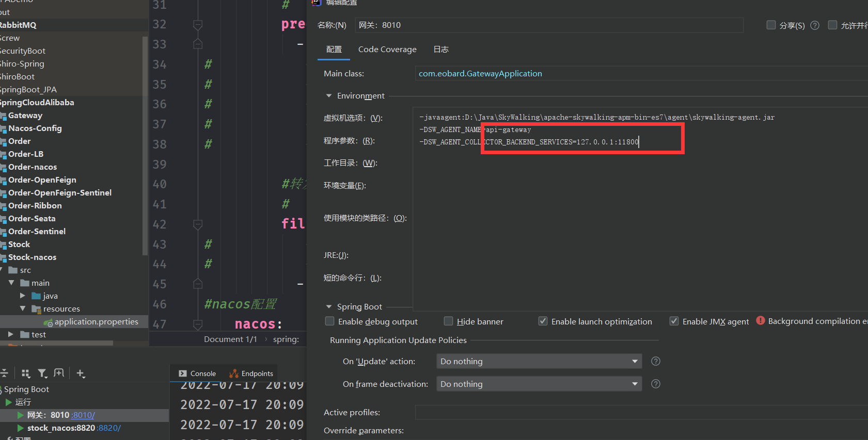Click help icon next to On 'Update' action
This screenshot has width=868, height=440.
coord(656,361)
